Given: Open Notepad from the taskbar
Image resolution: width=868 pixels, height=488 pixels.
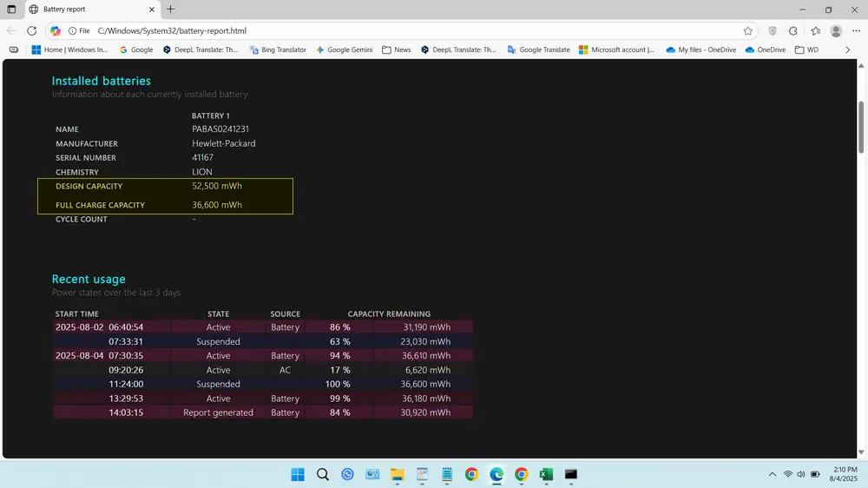Looking at the screenshot, I should click(447, 475).
